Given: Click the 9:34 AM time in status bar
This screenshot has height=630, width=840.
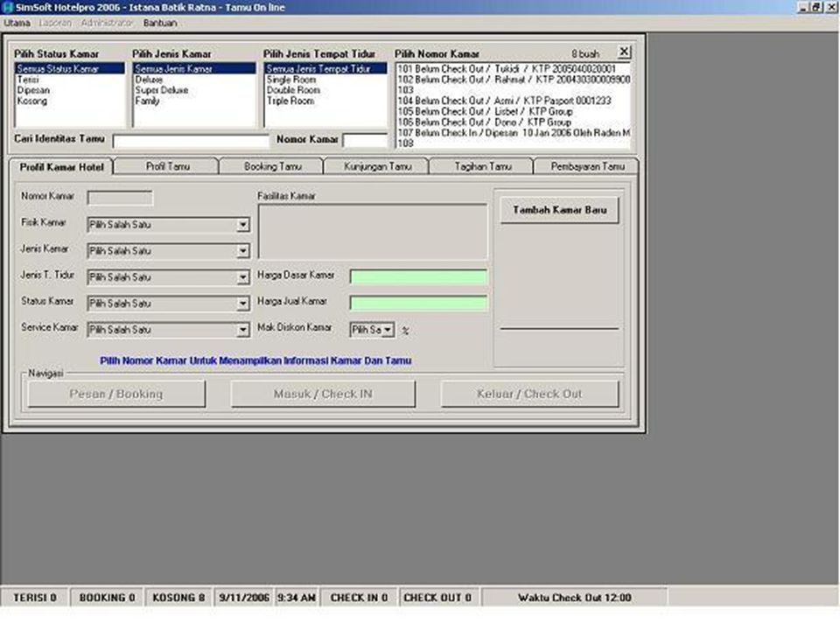Looking at the screenshot, I should click(297, 598).
